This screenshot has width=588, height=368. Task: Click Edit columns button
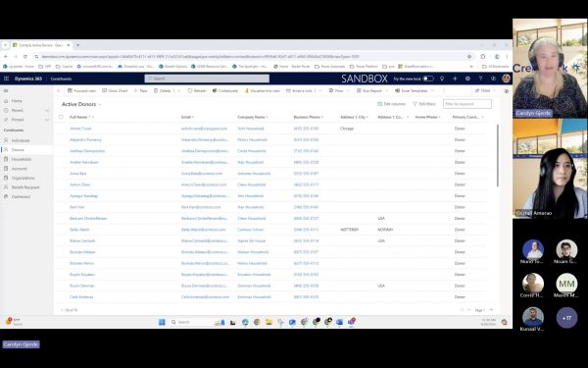coord(391,104)
